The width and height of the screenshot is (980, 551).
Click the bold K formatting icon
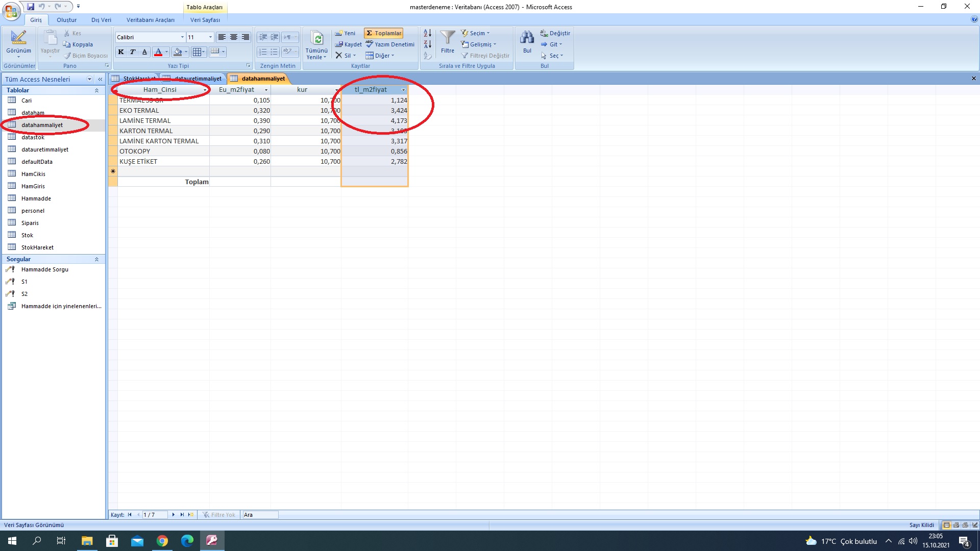(121, 52)
